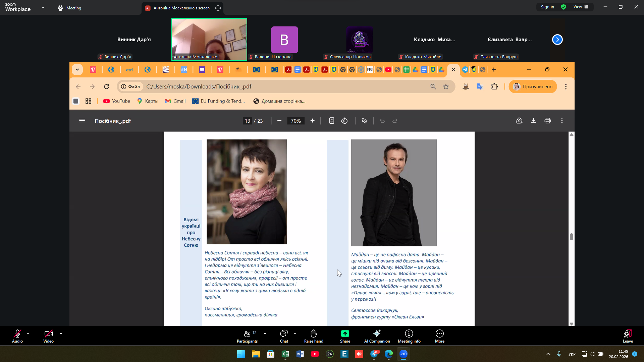Screen dimensions: 644x362
Task: Open the PDF sidebar menu icon
Action: pos(82,121)
